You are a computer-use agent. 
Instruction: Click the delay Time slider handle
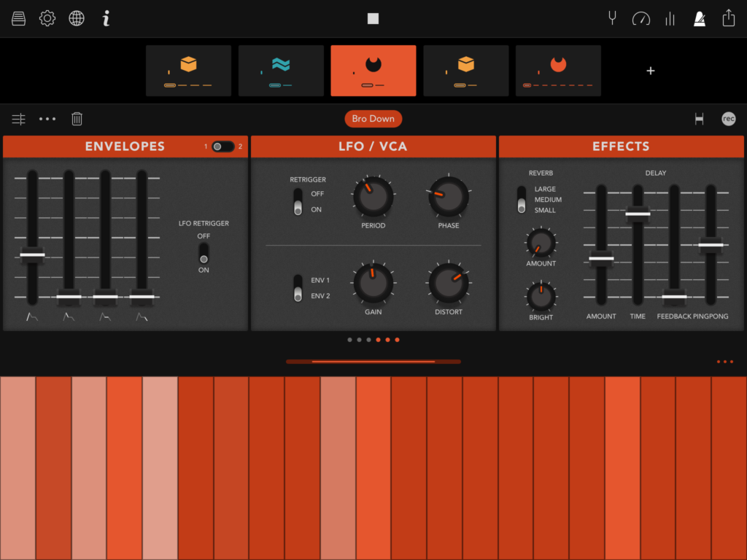638,213
